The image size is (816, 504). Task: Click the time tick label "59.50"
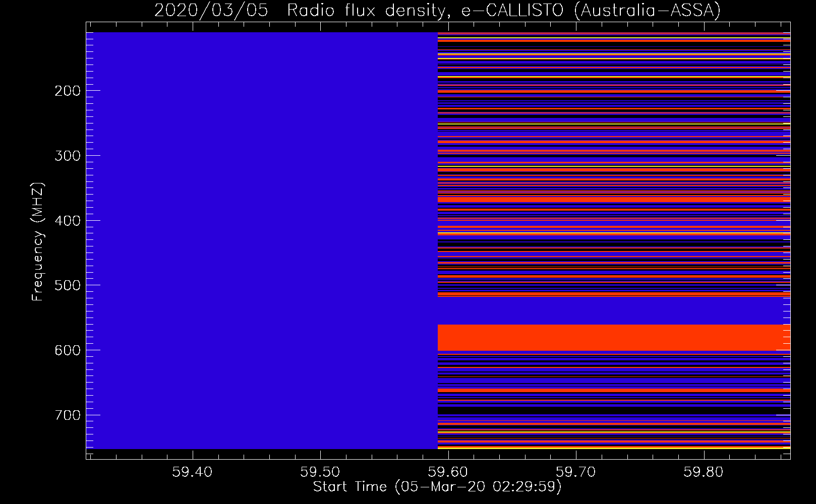[320, 472]
